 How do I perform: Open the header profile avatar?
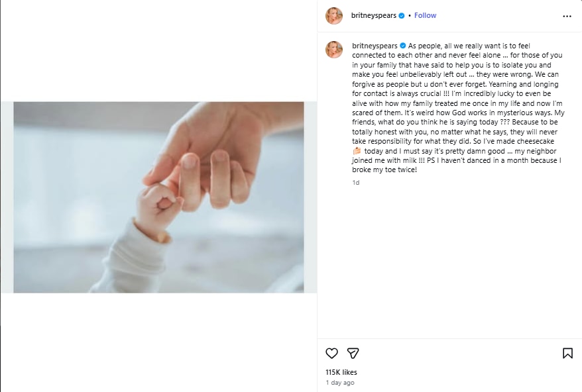tap(334, 16)
